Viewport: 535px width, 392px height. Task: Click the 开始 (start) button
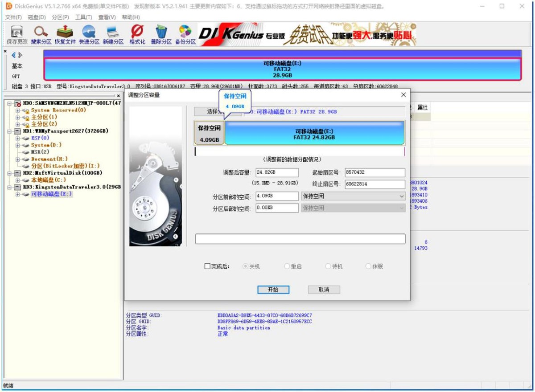click(274, 290)
